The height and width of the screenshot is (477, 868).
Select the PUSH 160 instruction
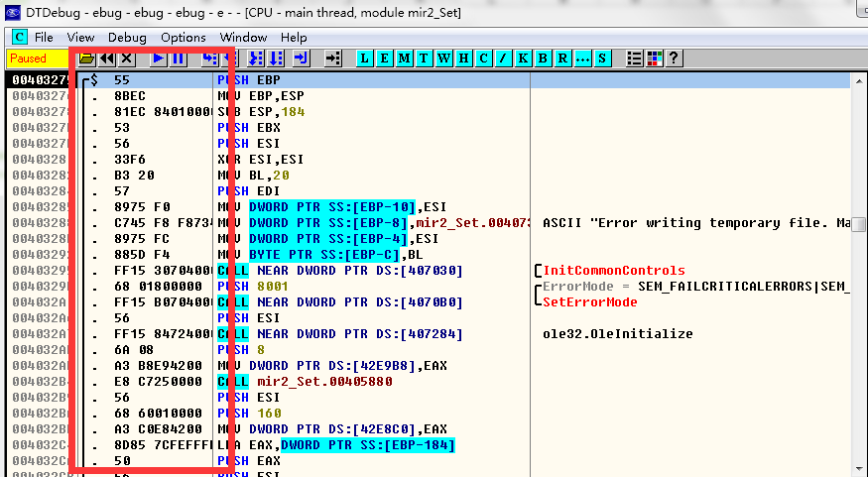pyautogui.click(x=249, y=413)
